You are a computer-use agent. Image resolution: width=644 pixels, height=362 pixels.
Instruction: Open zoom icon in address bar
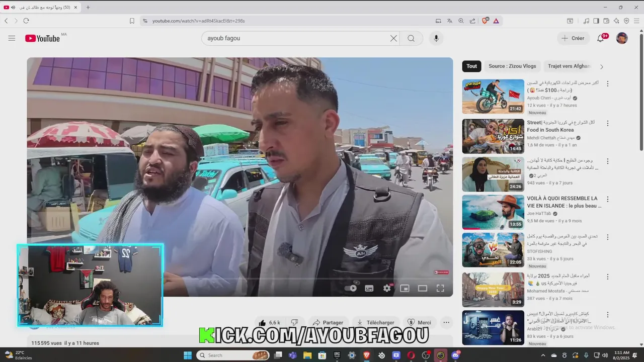(461, 21)
